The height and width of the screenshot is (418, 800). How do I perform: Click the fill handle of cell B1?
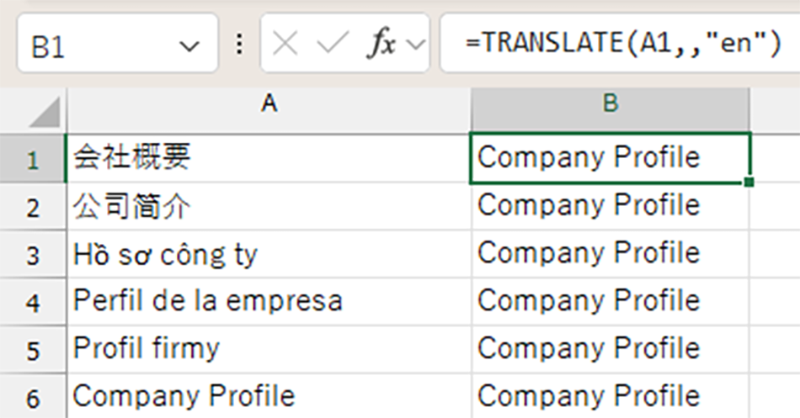click(x=749, y=182)
